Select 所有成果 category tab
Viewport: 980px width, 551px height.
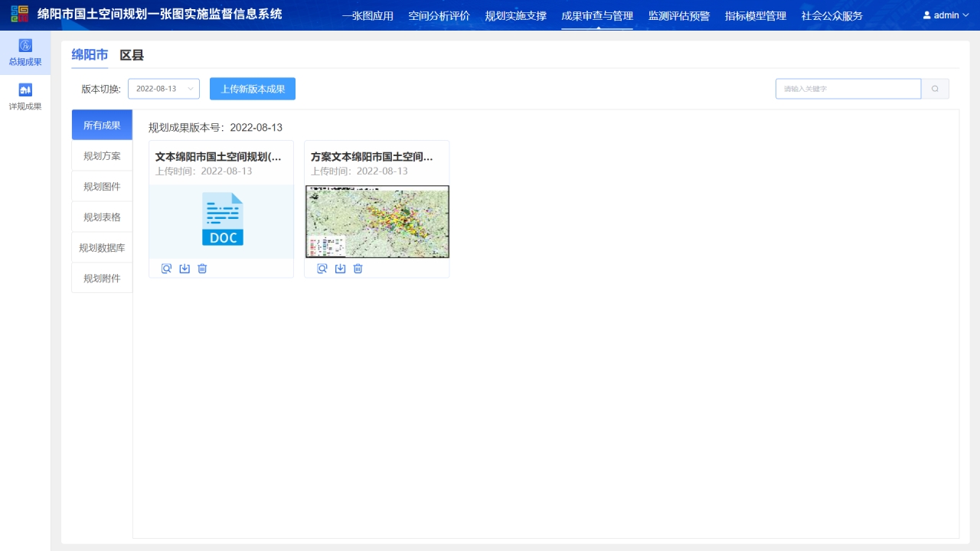pos(102,125)
